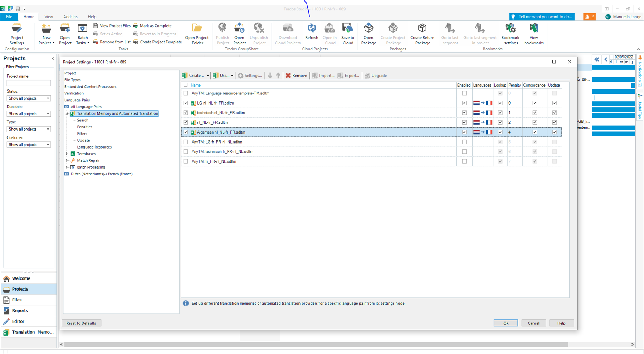Switch to Help ribbon tab
The image size is (644, 354).
pyautogui.click(x=92, y=17)
